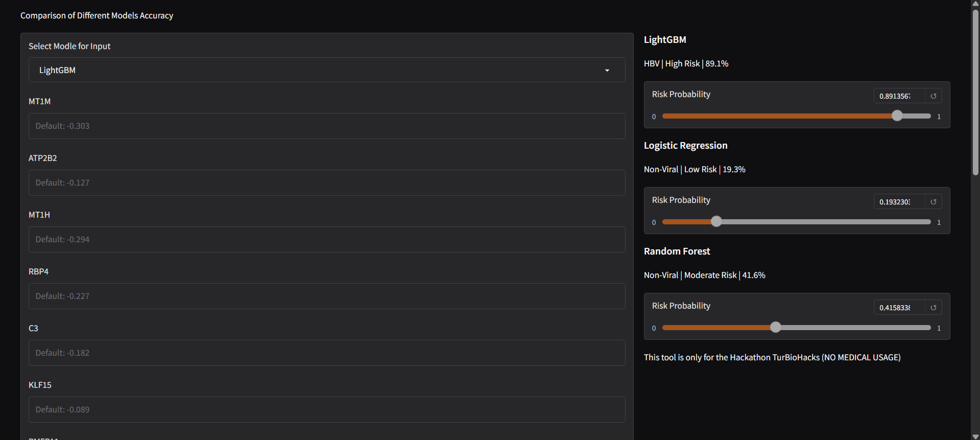Click the 'Comparison of Different Models Accuracy' heading
Image resolution: width=980 pixels, height=440 pixels.
coord(97,16)
